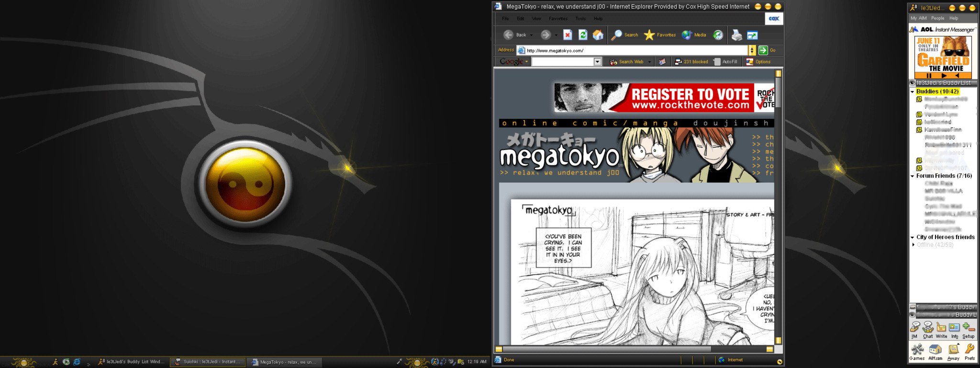Open the Help menu in AIM
Viewport: 980px width, 368px height.
[954, 18]
